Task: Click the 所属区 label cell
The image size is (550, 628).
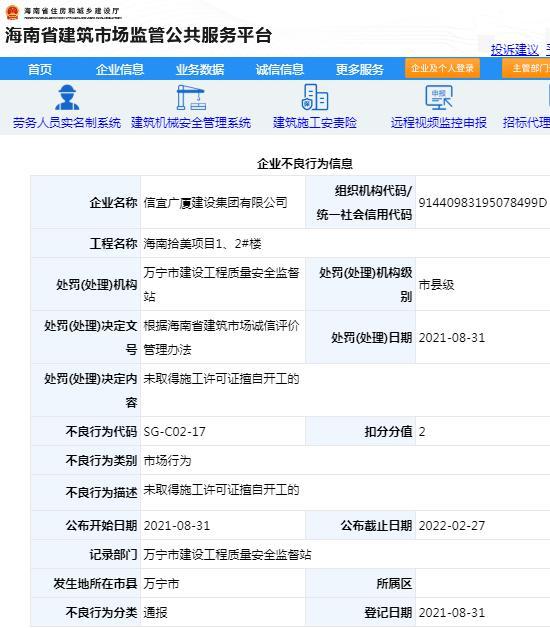Action: pyautogui.click(x=360, y=584)
